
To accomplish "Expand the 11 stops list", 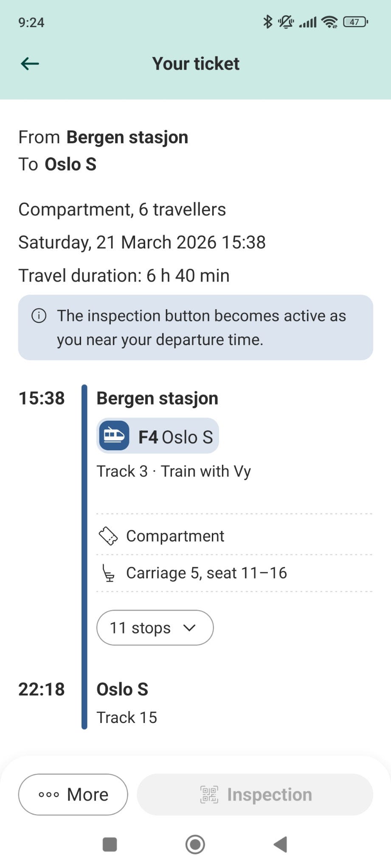I will [x=155, y=628].
